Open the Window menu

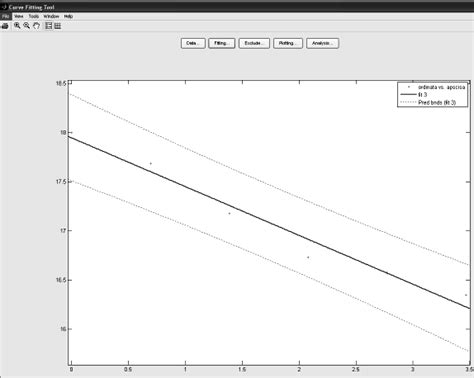(x=51, y=16)
